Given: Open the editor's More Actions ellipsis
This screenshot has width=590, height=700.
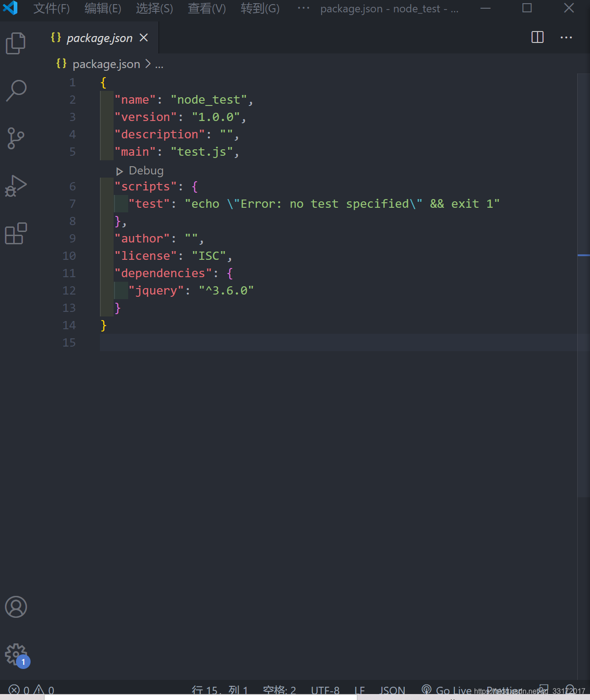Looking at the screenshot, I should [x=566, y=37].
